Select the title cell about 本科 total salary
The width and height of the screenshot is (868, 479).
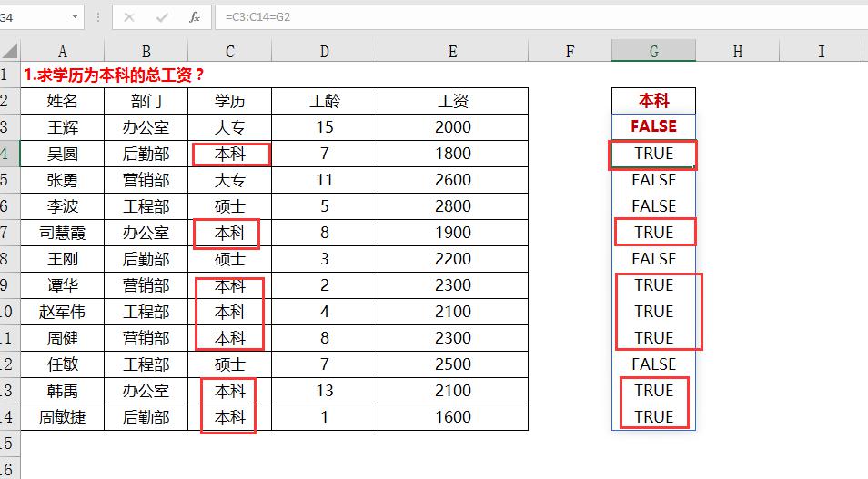[x=114, y=75]
